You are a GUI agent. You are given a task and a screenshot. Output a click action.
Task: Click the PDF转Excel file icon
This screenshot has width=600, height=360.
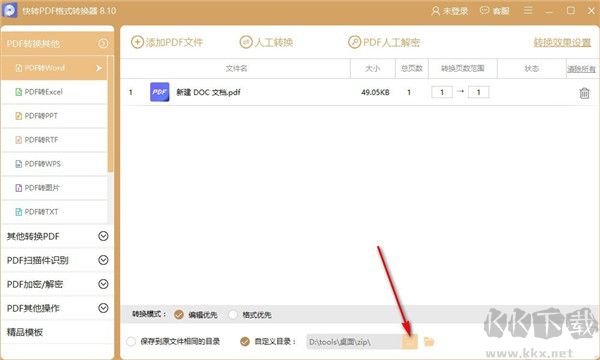tap(18, 92)
